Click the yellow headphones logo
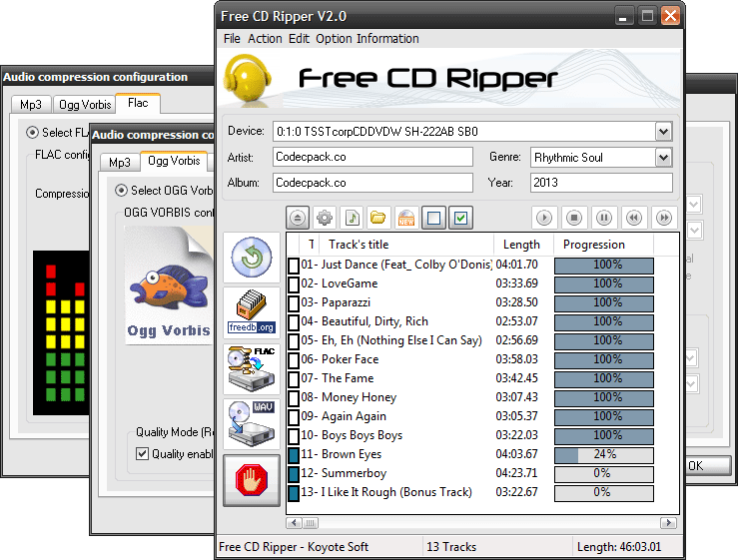The height and width of the screenshot is (560, 738). tap(248, 78)
